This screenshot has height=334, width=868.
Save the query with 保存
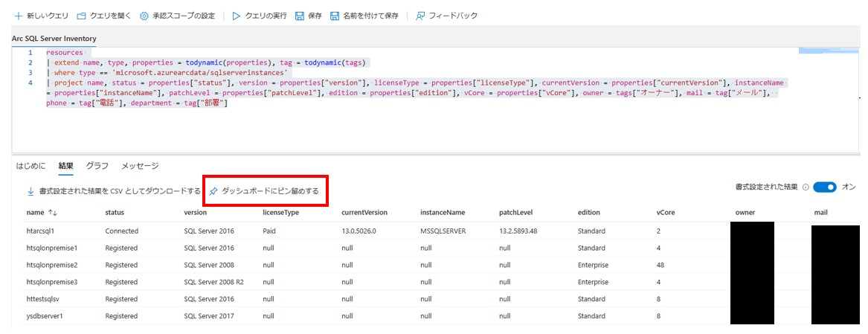pyautogui.click(x=309, y=16)
